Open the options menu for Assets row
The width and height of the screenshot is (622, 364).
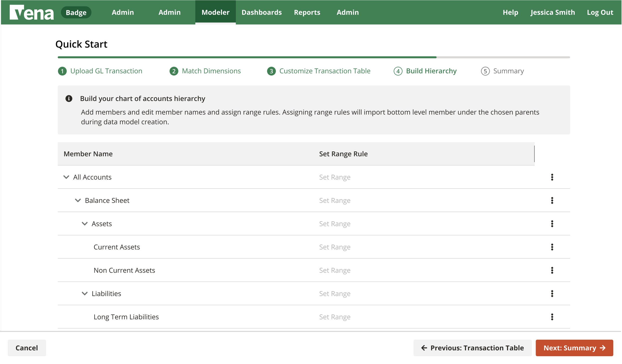pyautogui.click(x=553, y=223)
